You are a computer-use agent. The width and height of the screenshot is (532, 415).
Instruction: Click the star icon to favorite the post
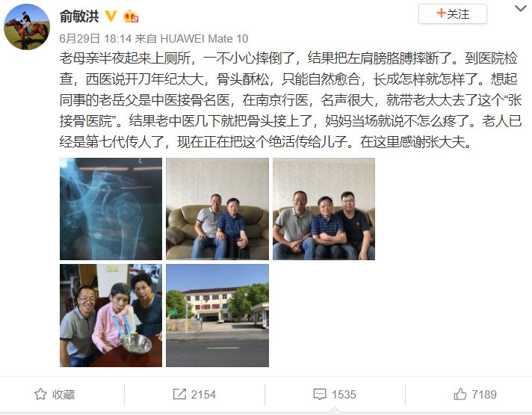40,394
